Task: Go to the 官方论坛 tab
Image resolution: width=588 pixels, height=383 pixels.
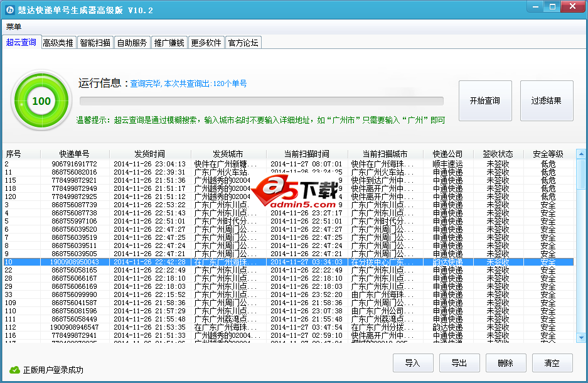Action: (x=243, y=43)
